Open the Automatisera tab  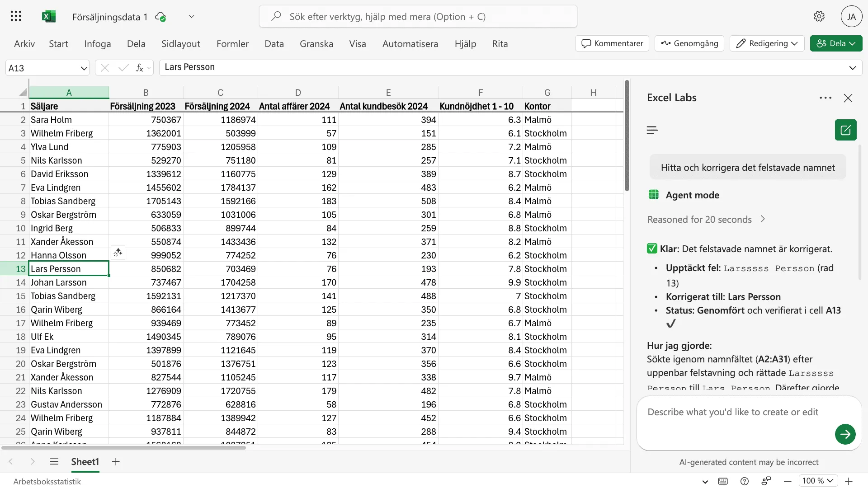click(410, 44)
